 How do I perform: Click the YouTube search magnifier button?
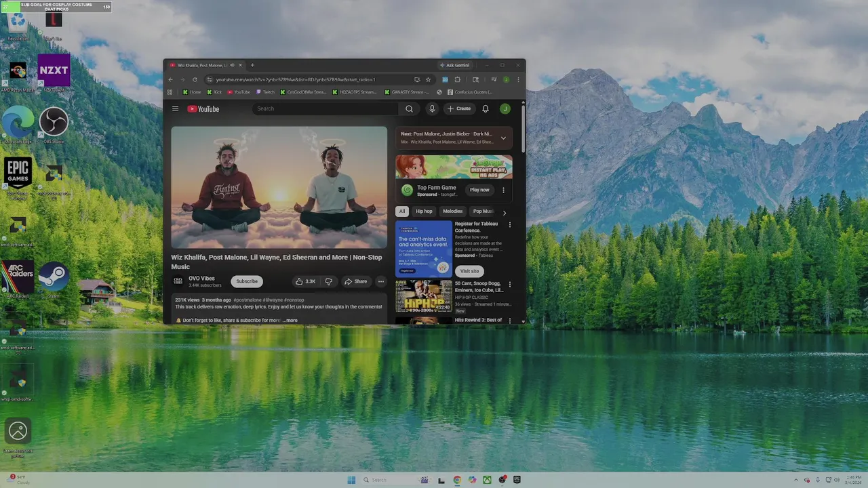pos(409,108)
